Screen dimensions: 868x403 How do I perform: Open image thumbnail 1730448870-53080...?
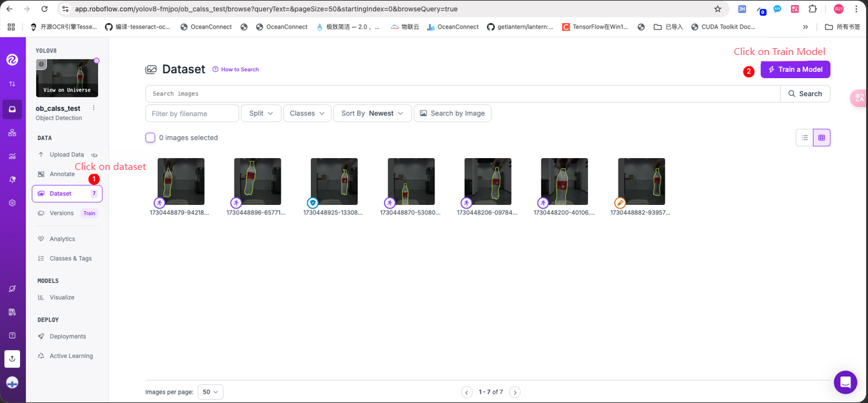coord(411,181)
